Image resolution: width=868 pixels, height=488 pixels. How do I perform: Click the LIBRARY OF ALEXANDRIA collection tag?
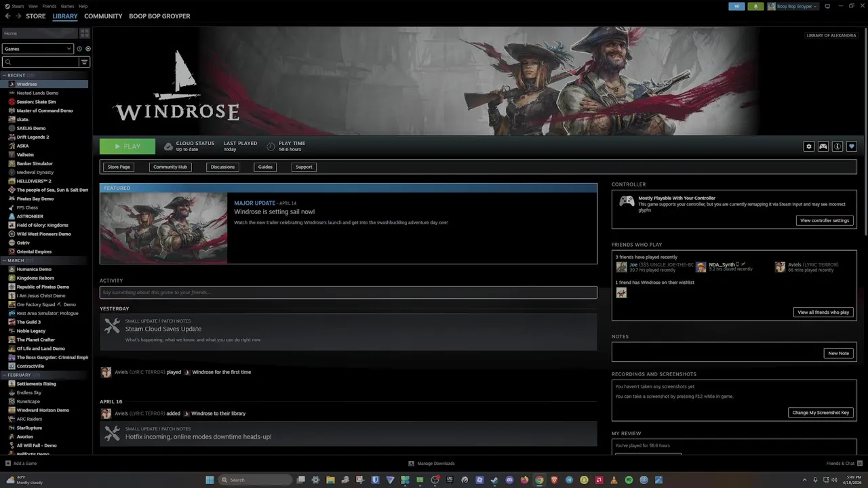click(831, 35)
